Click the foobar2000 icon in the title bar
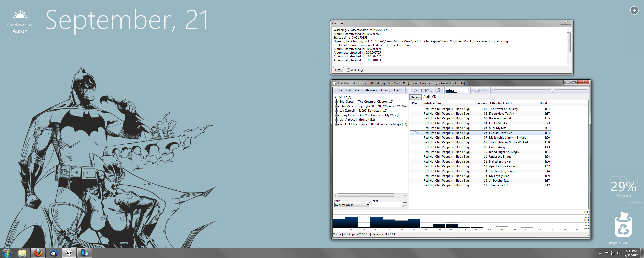This screenshot has height=258, width=644. 335,83
